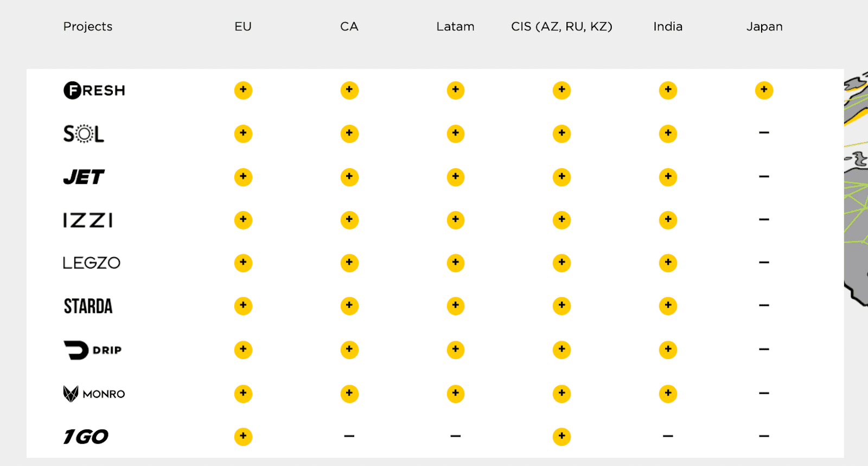Open the IZZI project logo
Viewport: 868px width, 466px height.
88,220
